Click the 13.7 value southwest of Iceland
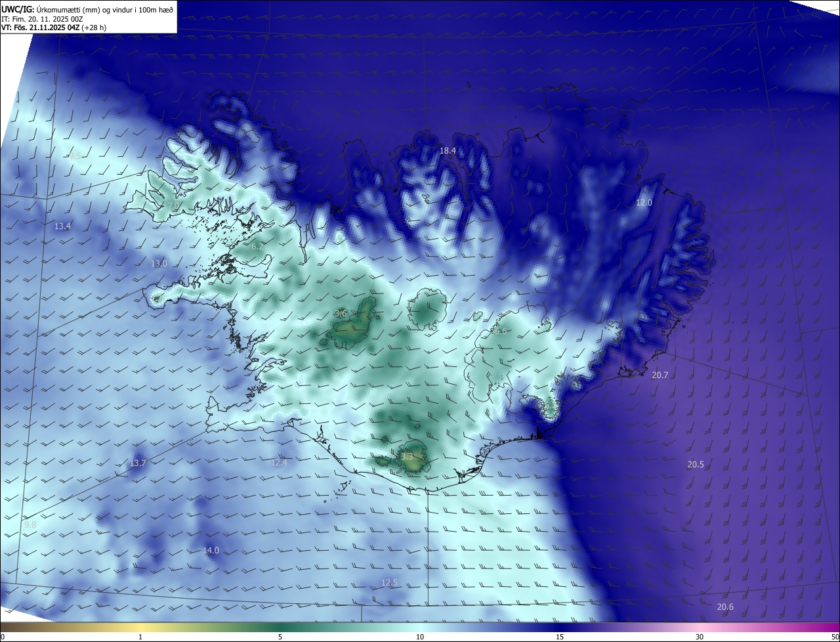Viewport: 840px width, 642px height. pyautogui.click(x=138, y=463)
